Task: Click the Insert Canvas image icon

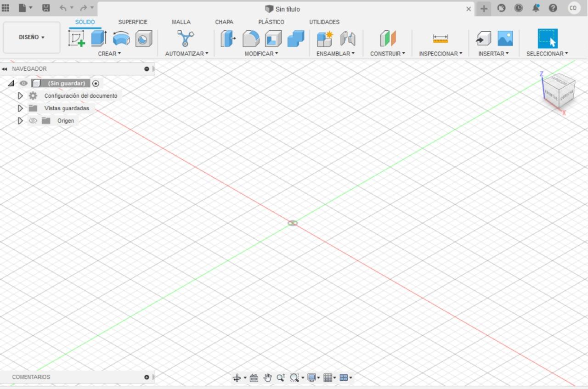Action: (505, 39)
